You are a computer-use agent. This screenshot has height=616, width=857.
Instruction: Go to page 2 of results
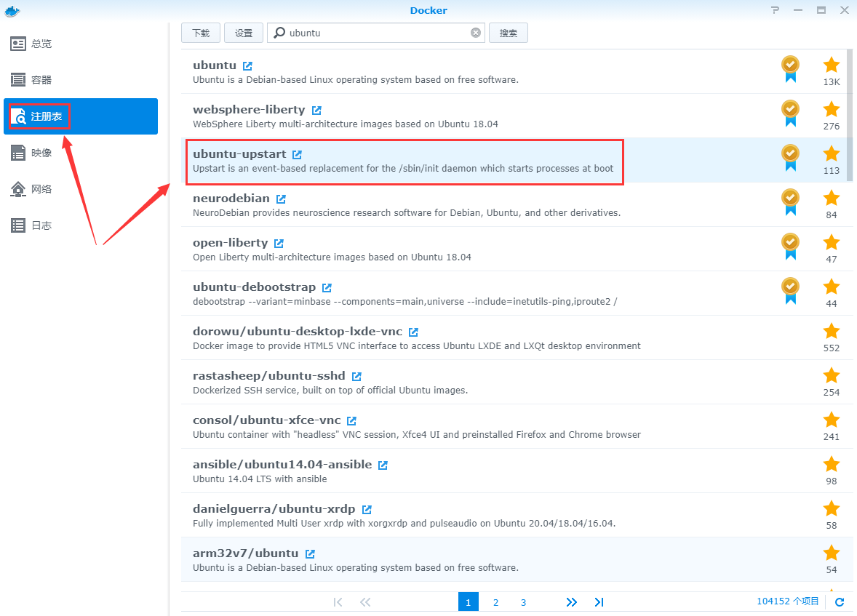(x=495, y=602)
